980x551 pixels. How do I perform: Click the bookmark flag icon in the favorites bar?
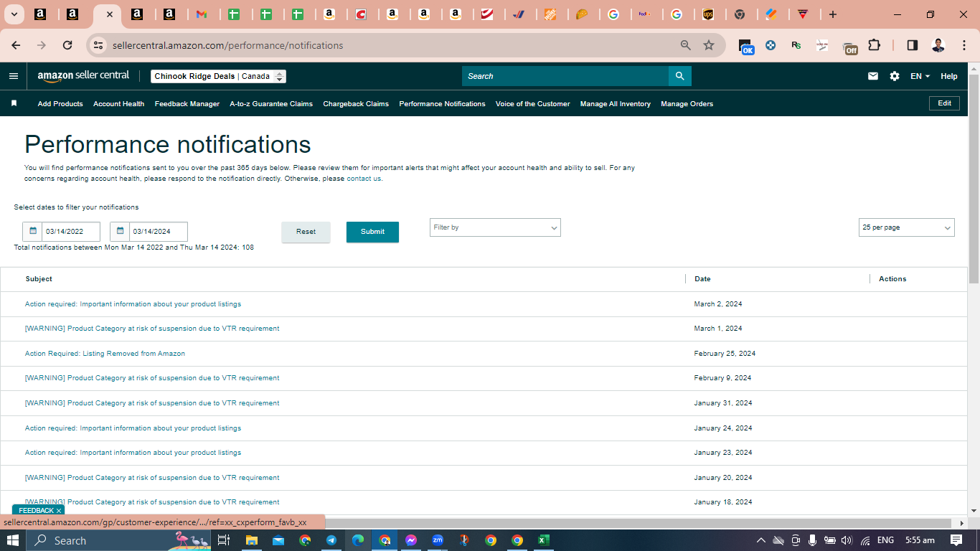pyautogui.click(x=14, y=103)
